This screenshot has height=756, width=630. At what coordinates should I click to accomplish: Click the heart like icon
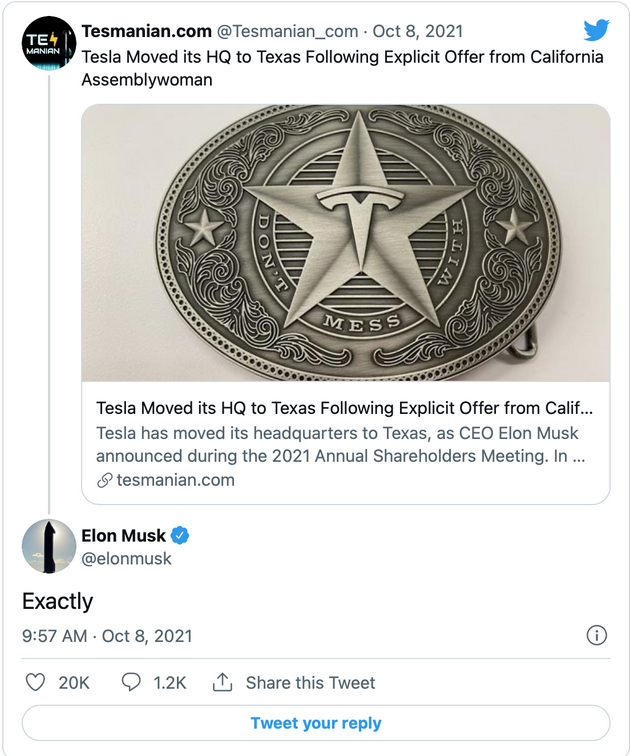[x=35, y=683]
